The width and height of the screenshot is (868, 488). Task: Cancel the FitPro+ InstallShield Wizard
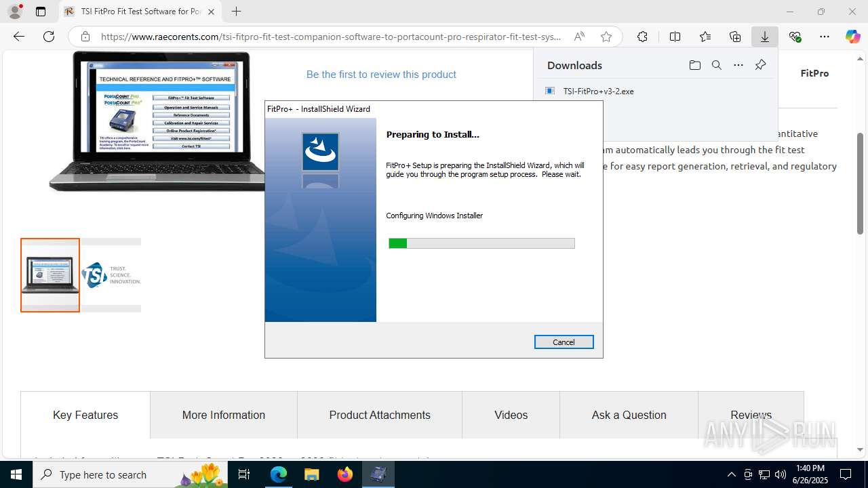coord(564,342)
